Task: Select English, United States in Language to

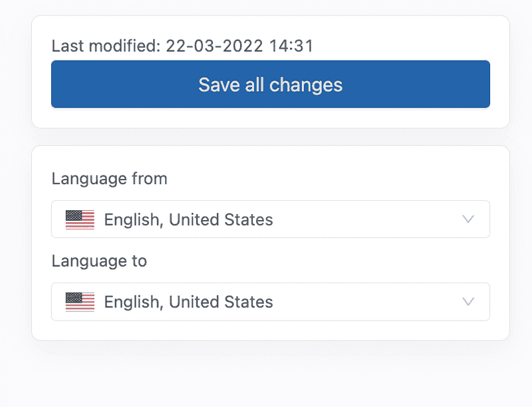Action: pos(188,301)
